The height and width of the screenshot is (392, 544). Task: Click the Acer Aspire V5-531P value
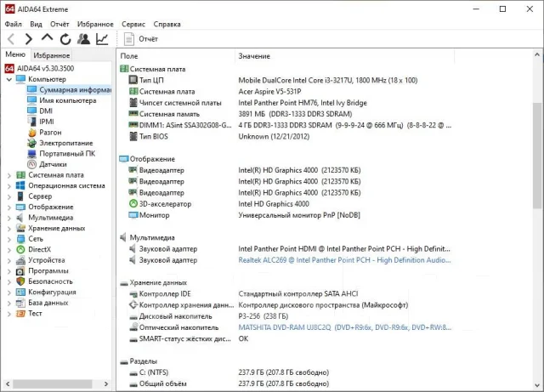click(x=269, y=92)
